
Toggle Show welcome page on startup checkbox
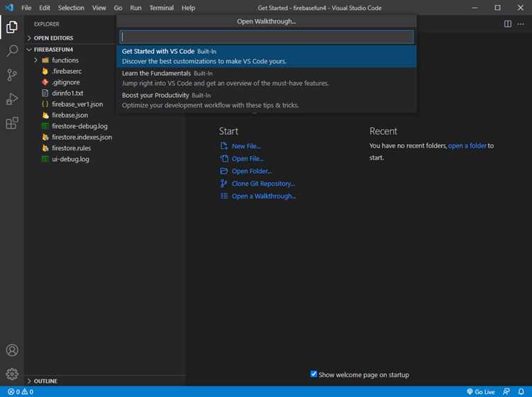pyautogui.click(x=314, y=374)
